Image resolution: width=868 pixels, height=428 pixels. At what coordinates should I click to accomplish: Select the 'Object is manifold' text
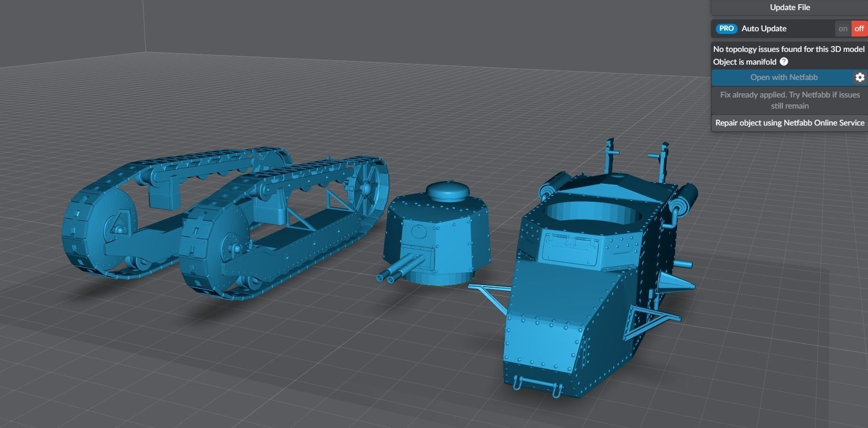[745, 62]
